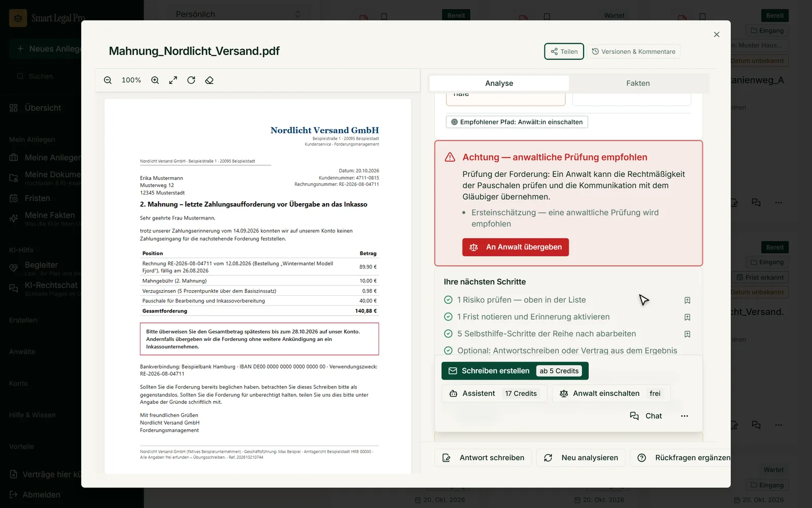812x508 pixels.
Task: Click the Teilen share button
Action: point(564,51)
